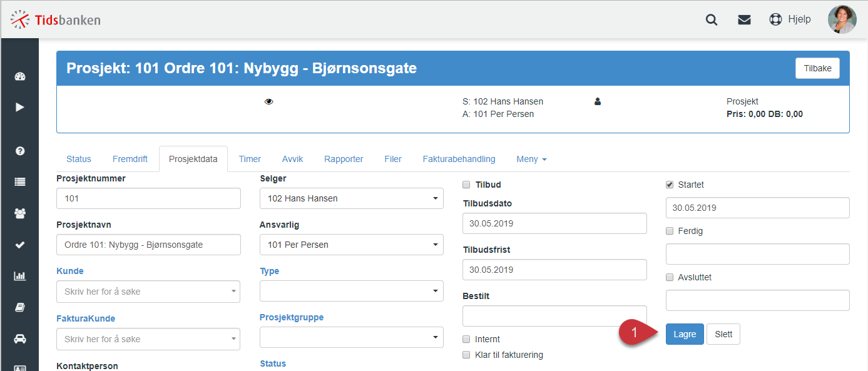Click the eye icon in project header

pos(269,101)
